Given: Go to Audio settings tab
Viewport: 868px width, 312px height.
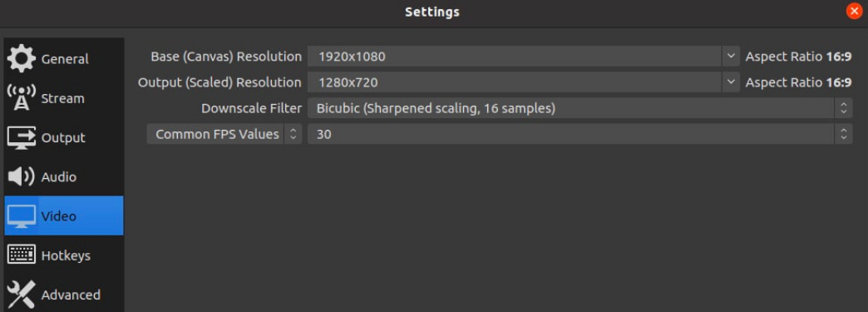Looking at the screenshot, I should point(64,176).
